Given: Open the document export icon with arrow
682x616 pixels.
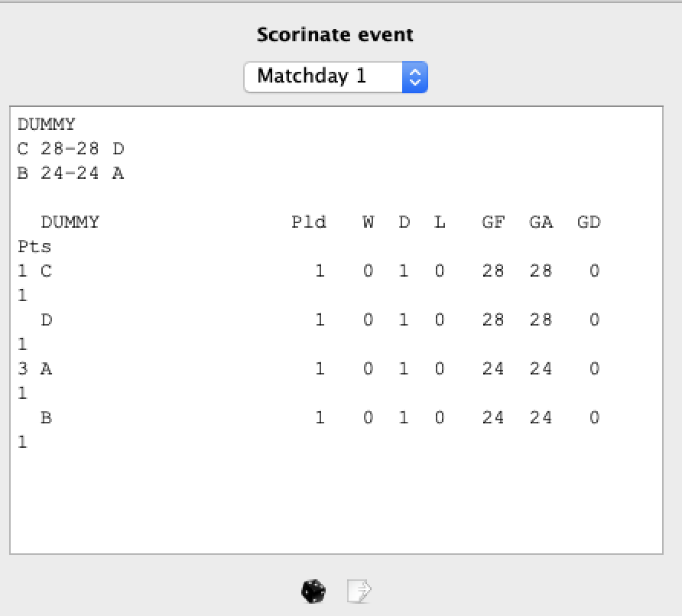Looking at the screenshot, I should click(358, 590).
